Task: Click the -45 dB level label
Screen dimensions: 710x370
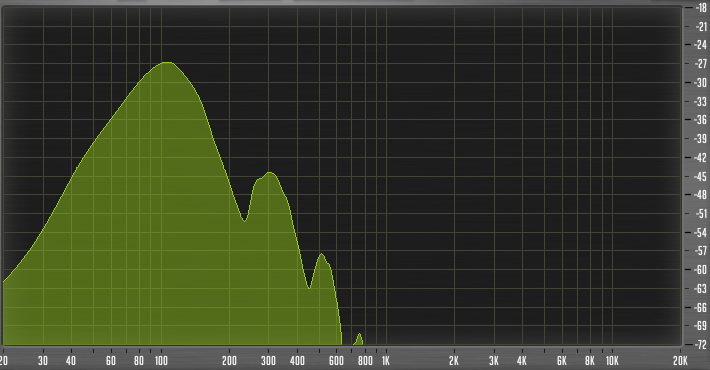Action: click(700, 176)
